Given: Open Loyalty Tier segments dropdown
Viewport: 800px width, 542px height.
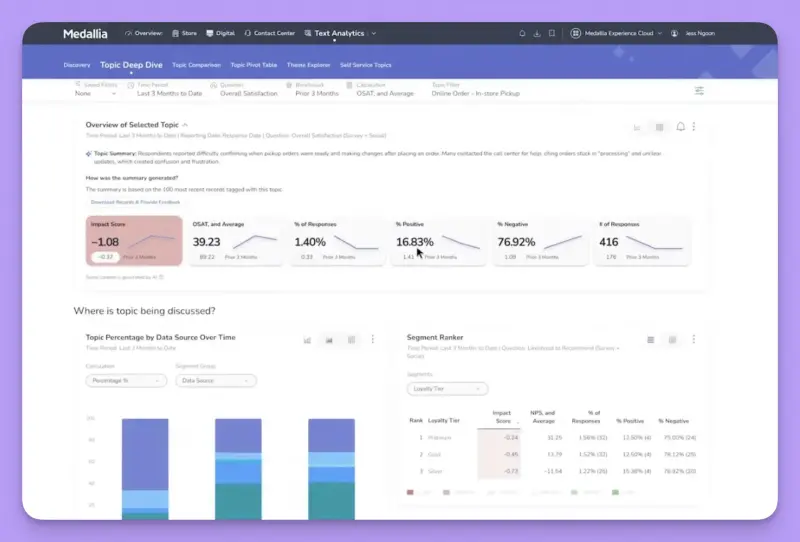Looking at the screenshot, I should (447, 389).
